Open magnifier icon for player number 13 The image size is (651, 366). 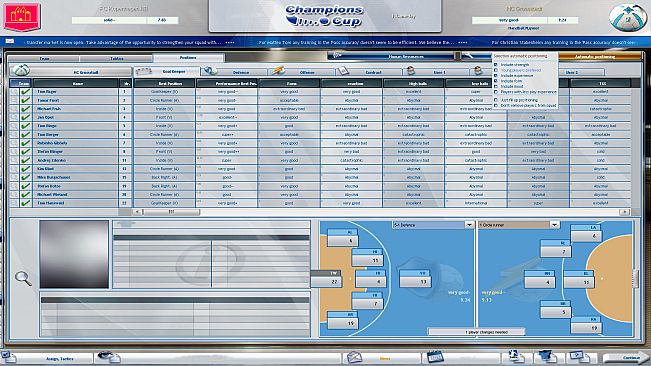point(14,169)
